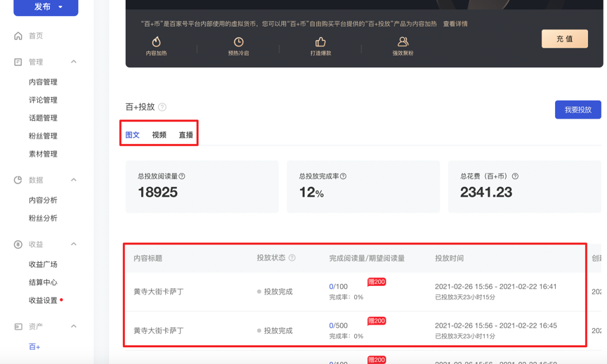Open 收益设置 in sidebar

pyautogui.click(x=43, y=301)
